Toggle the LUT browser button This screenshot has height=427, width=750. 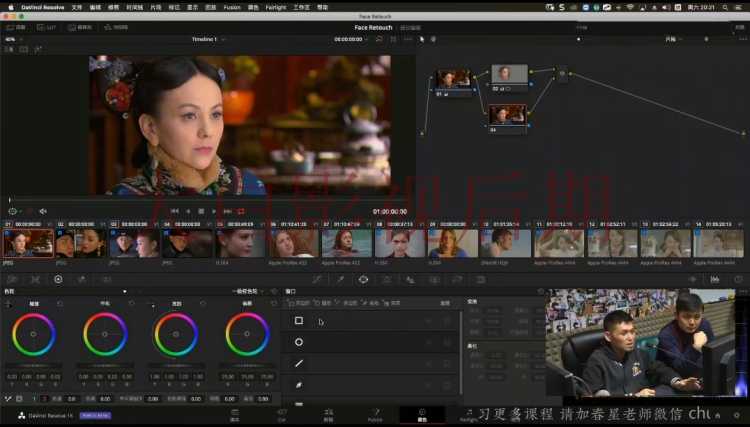47,27
